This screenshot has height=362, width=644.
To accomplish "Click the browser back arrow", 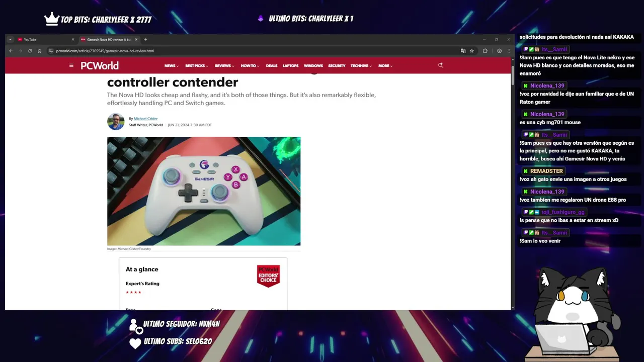I will point(11,51).
